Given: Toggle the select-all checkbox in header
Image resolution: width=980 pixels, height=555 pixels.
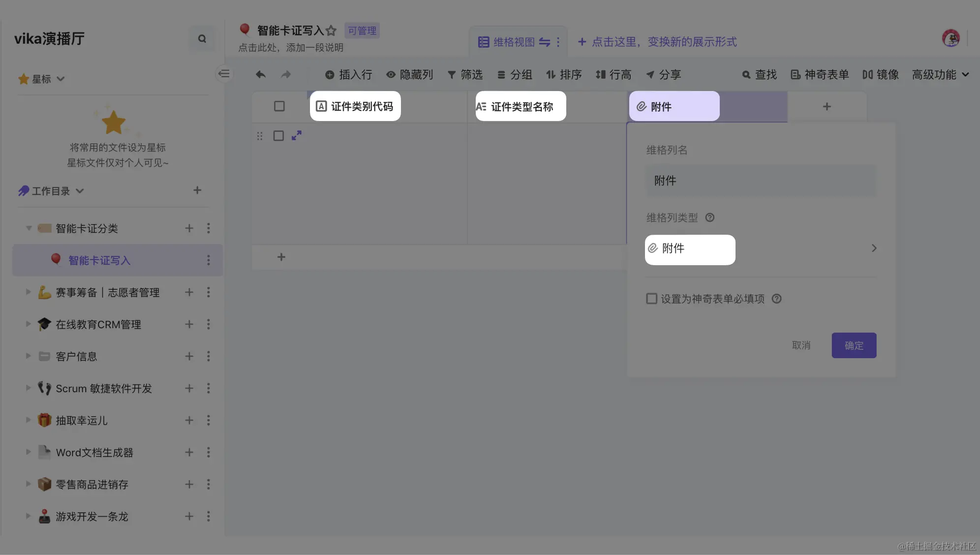Looking at the screenshot, I should coord(279,106).
